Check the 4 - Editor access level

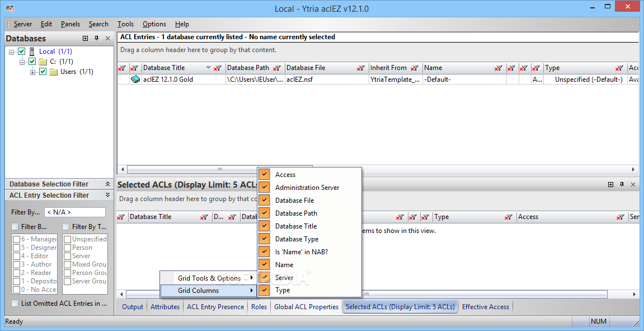coord(16,256)
